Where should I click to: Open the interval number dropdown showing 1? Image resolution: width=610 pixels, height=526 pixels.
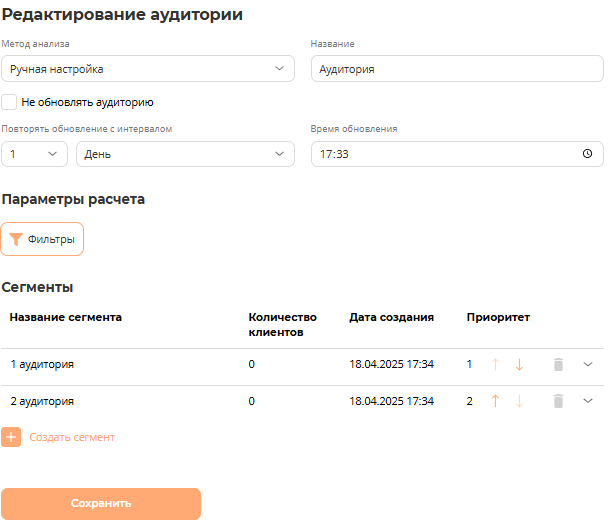35,154
